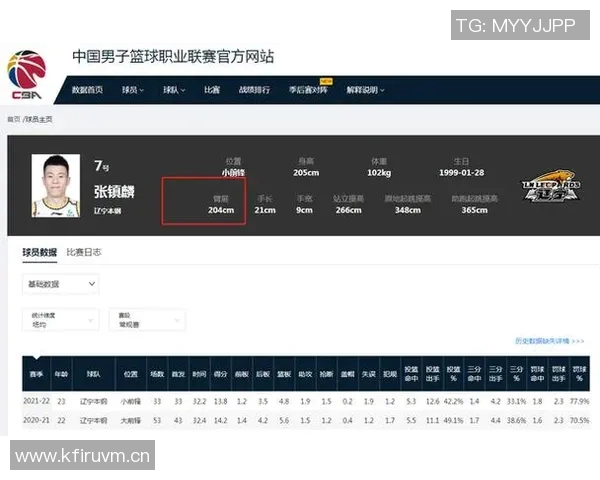Expand the 解释说明 navigation dropdown

pyautogui.click(x=364, y=90)
